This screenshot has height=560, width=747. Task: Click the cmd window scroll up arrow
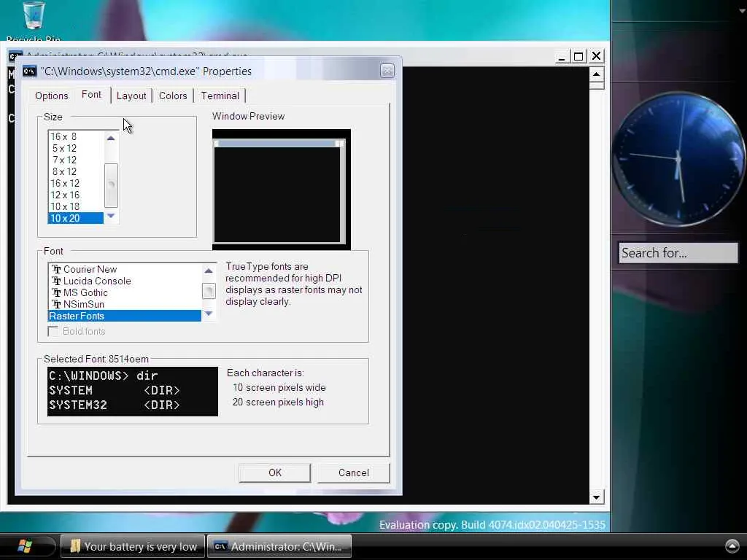pyautogui.click(x=597, y=74)
